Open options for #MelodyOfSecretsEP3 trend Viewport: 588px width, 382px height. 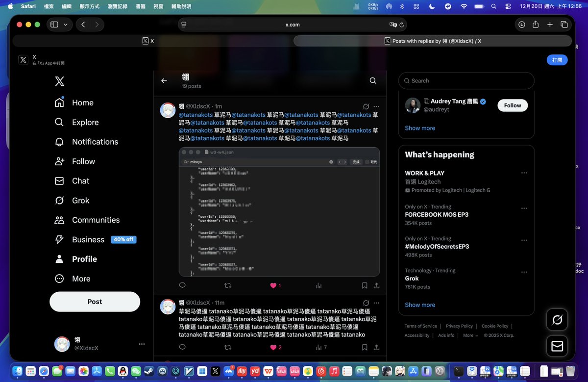(524, 240)
